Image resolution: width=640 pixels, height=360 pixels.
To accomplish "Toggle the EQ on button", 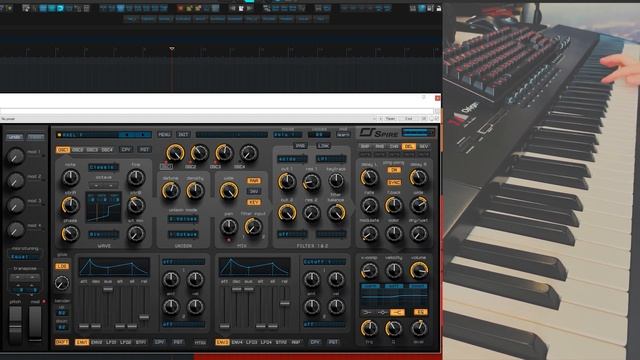I will click(420, 312).
